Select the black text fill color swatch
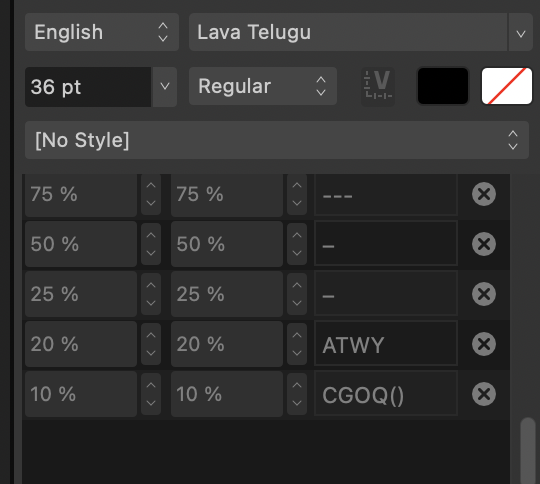 click(x=443, y=86)
